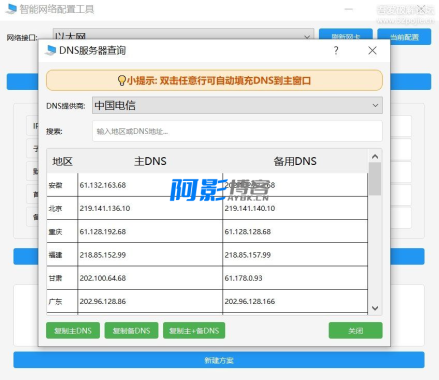Close the DNS服务器查询 dialog with X
The width and height of the screenshot is (439, 380).
(372, 50)
